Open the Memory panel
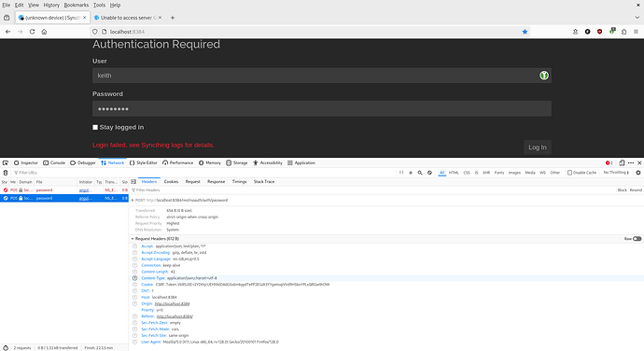This screenshot has height=351, width=644. click(x=210, y=162)
